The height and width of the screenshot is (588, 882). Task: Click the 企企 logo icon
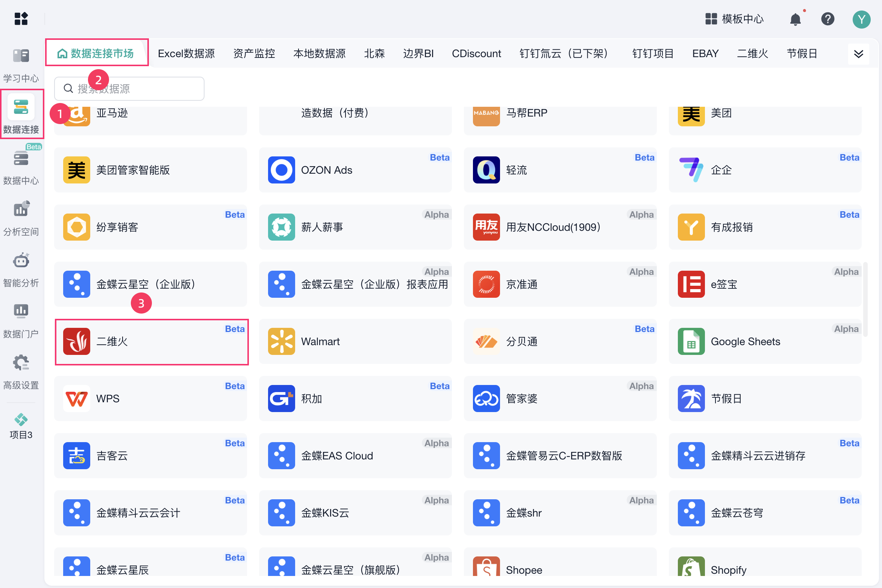[691, 170]
